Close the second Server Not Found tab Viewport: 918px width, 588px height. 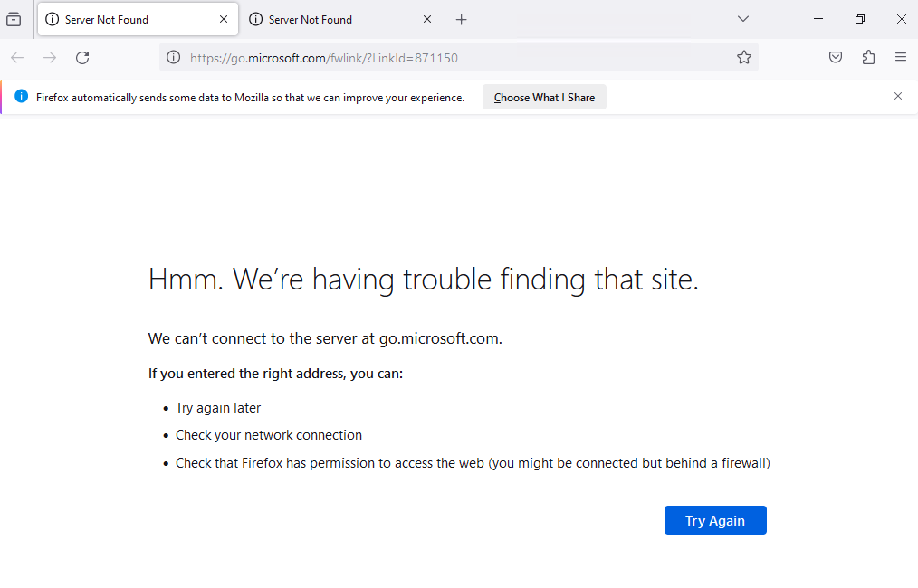point(427,19)
